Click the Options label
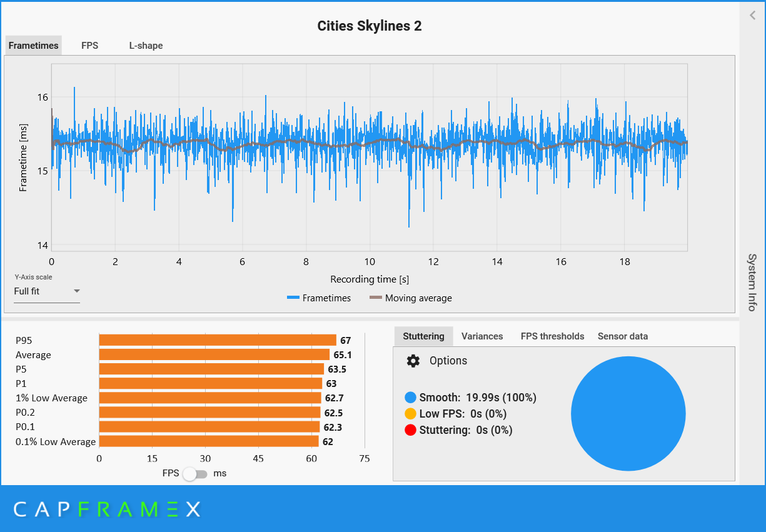The image size is (766, 532). [448, 361]
